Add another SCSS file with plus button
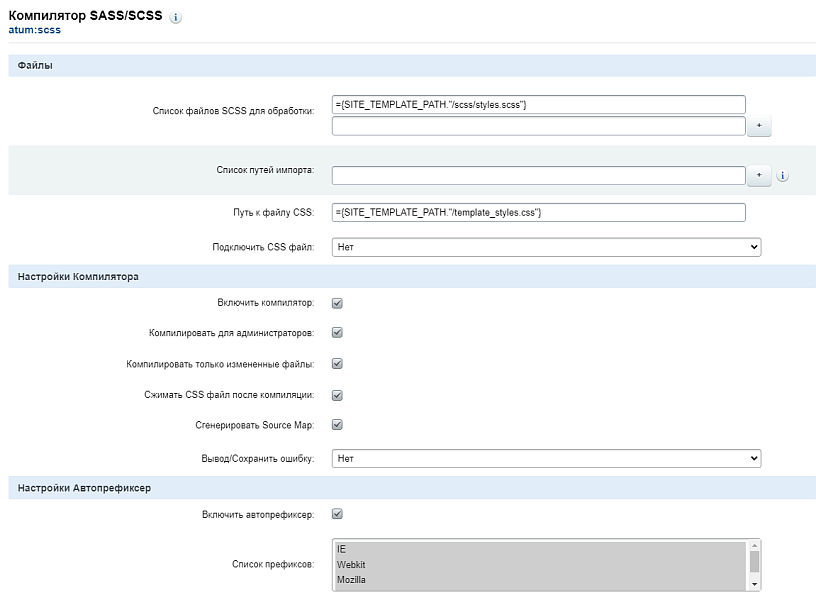The width and height of the screenshot is (816, 600). tap(758, 126)
